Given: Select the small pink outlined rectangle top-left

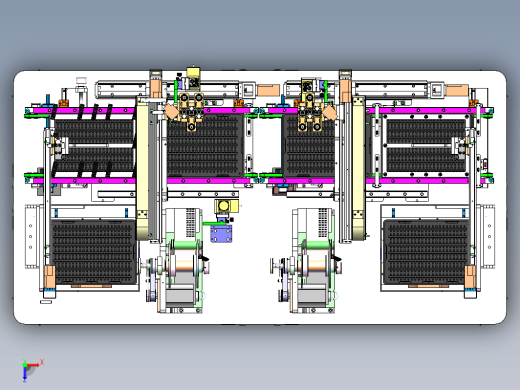Looking at the screenshot, I should pyautogui.click(x=81, y=80).
